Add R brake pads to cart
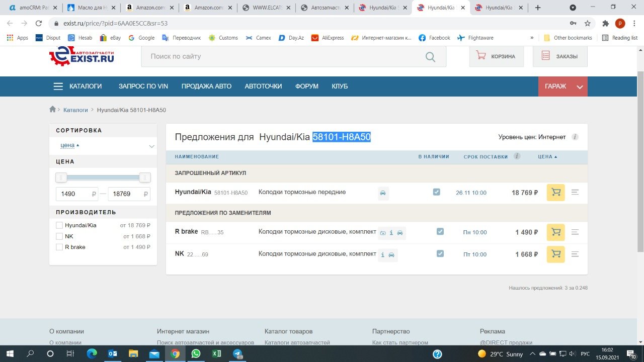 [555, 232]
